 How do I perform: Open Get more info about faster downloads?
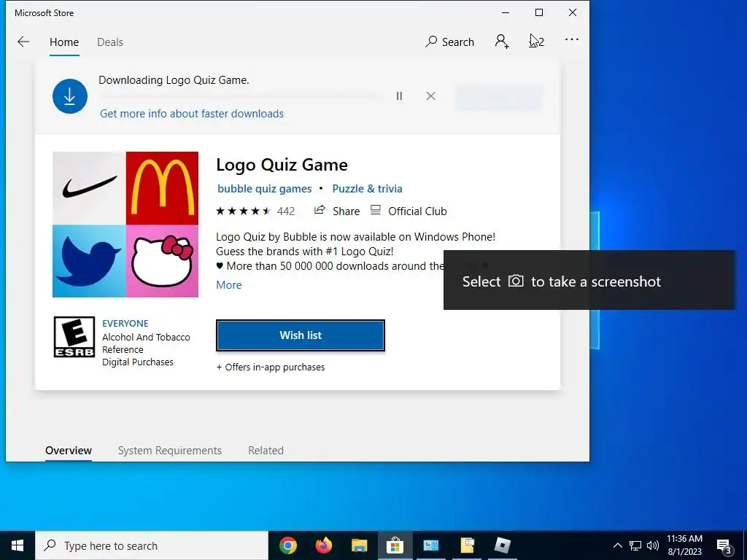point(192,113)
